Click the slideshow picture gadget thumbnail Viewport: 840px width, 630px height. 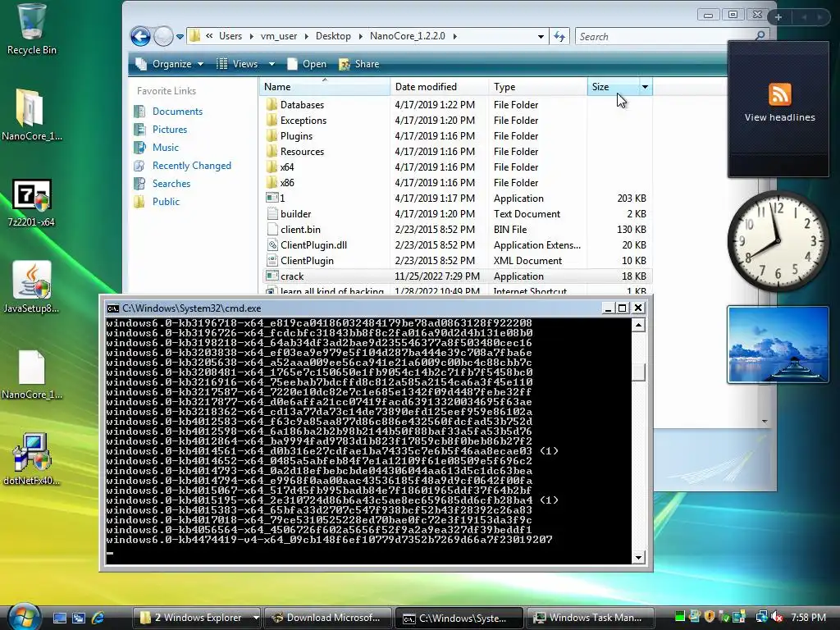pos(778,345)
